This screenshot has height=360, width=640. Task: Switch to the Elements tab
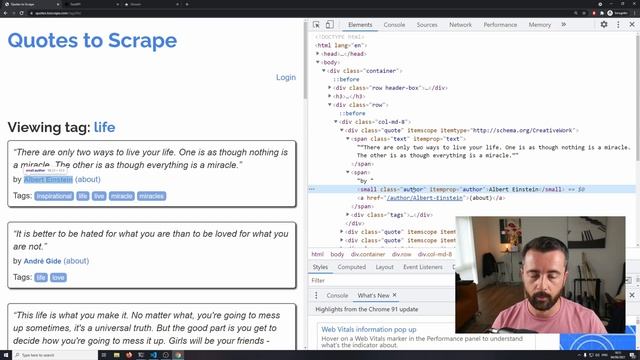click(x=360, y=24)
